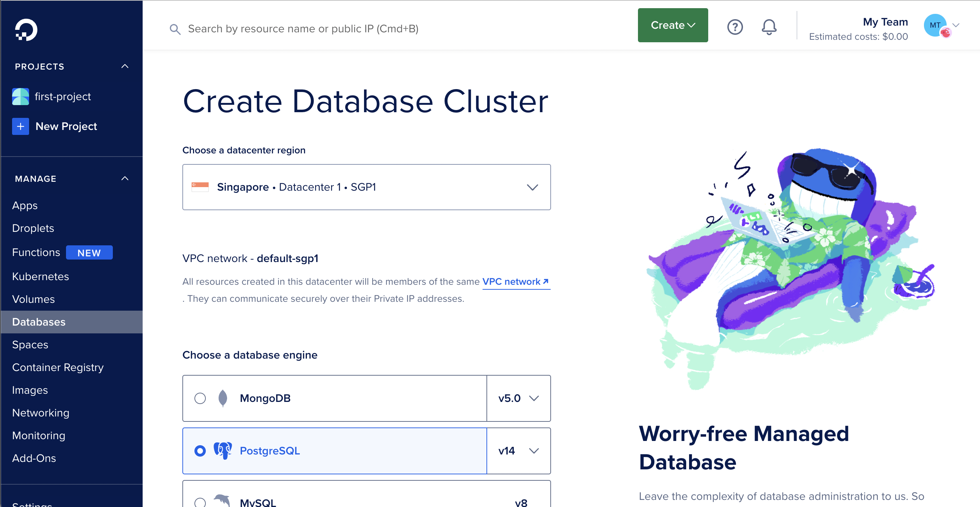Open Droplets in sidebar

tap(33, 228)
